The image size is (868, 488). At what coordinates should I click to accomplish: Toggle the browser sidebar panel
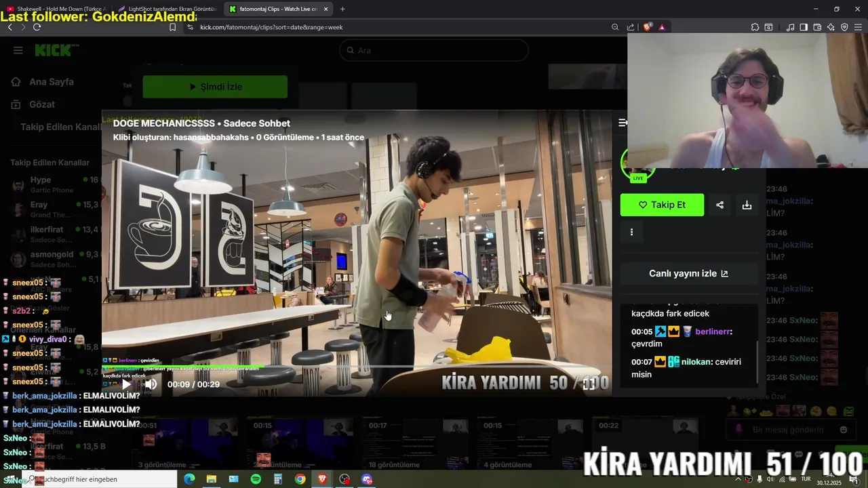(804, 27)
